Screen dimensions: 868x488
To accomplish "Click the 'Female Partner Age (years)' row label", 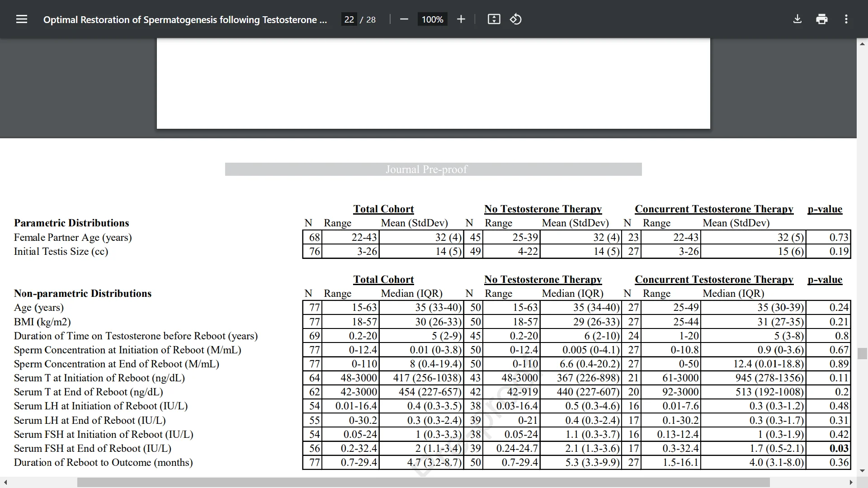I will 73,237.
